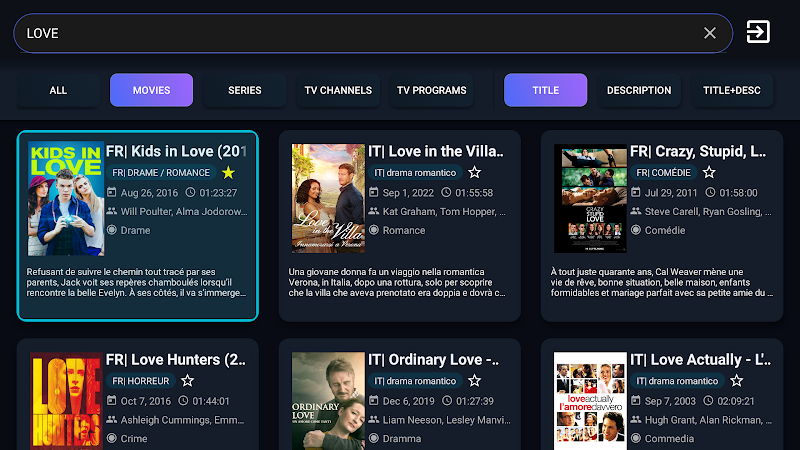Toggle favorite star for Crazy, Stupid, Love

tap(709, 172)
